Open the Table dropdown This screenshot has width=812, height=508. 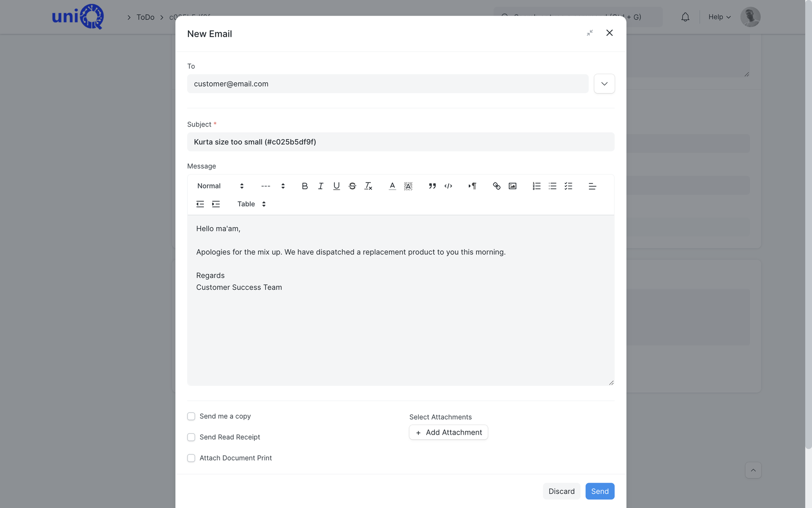(251, 204)
